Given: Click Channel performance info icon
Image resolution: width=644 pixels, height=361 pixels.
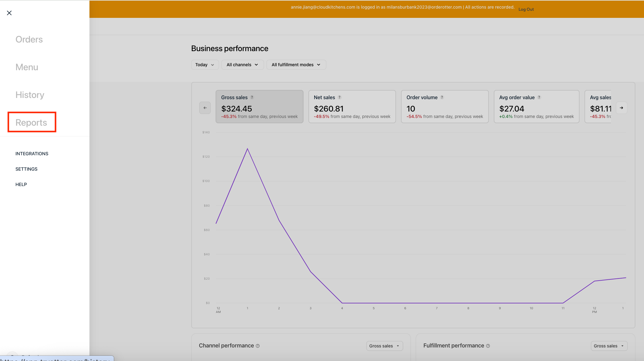Looking at the screenshot, I should 258,346.
